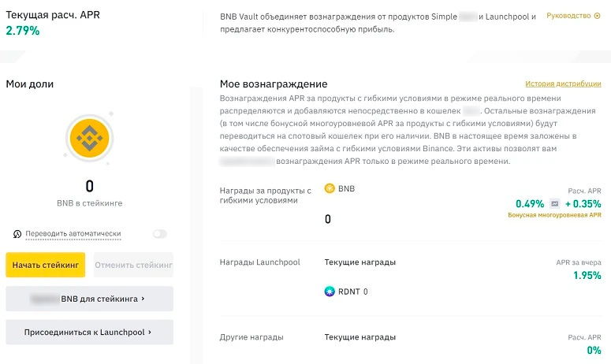Screen dimensions: 611x364
Task: Open the История дистрибуции link
Action: point(563,84)
